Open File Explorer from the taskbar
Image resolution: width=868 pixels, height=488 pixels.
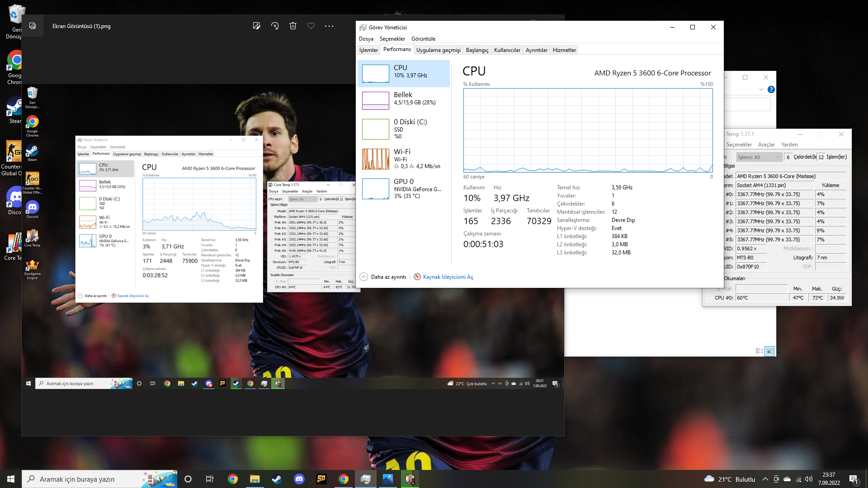tap(255, 479)
